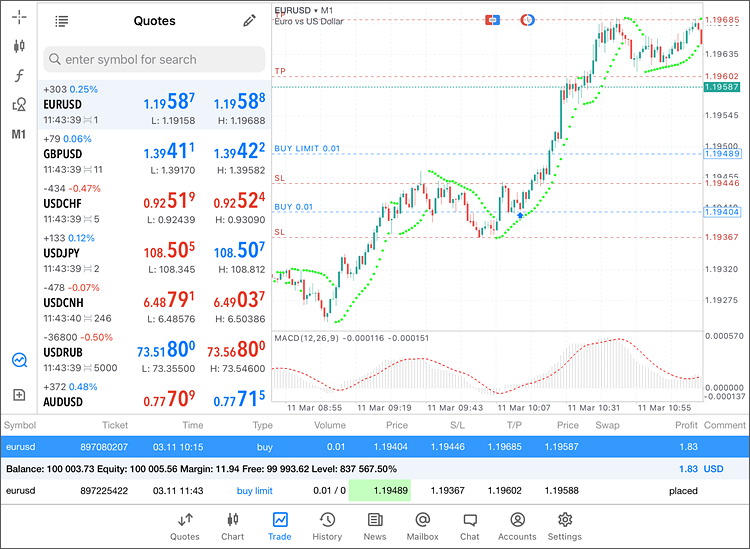Open the indicators (f) icon
The width and height of the screenshot is (750, 549).
[x=19, y=75]
